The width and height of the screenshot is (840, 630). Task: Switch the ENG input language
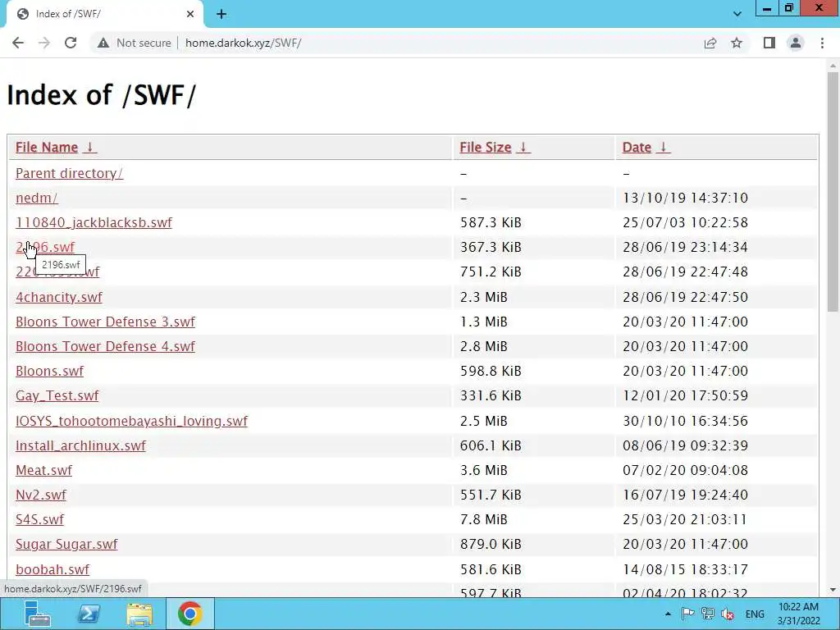(755, 614)
